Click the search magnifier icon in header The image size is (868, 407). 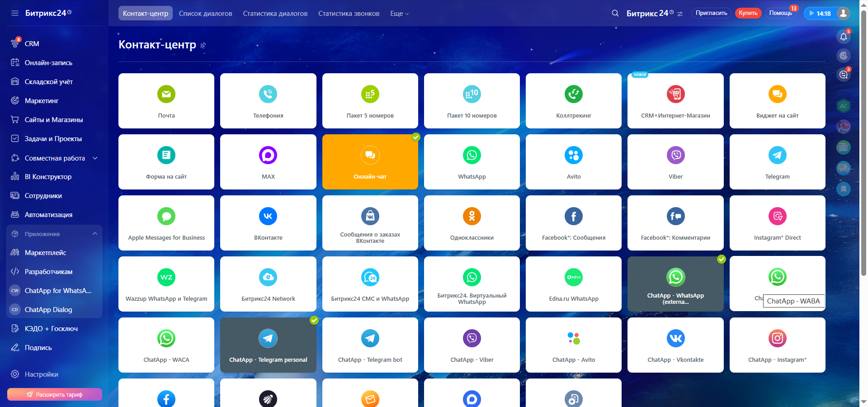coord(615,14)
